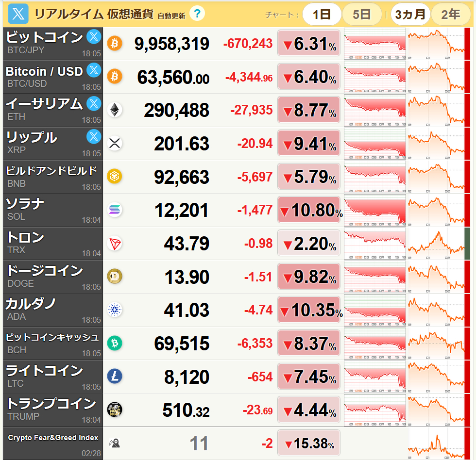Click the Ethereum diamond coin icon

[115, 110]
